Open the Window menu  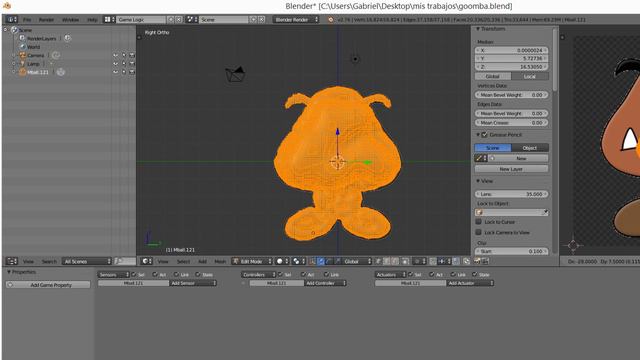[x=70, y=19]
